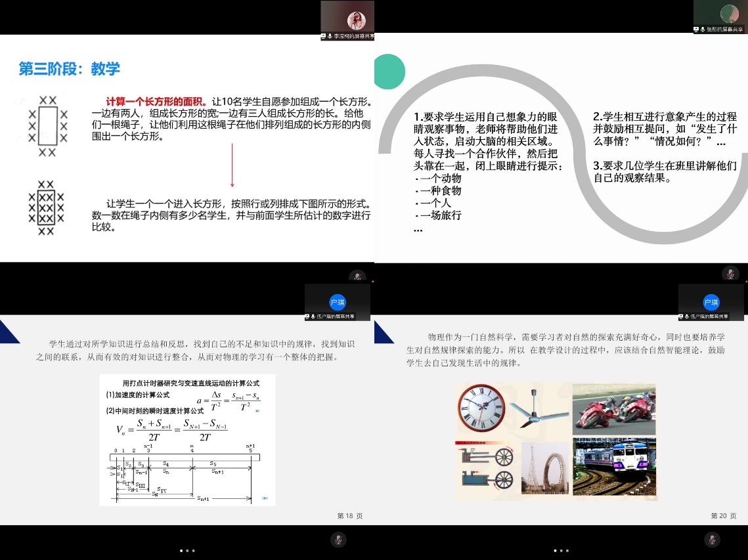Click the monitor icon in the lower-right 伍户琪的屏幕共享 label
This screenshot has height=560, width=748.
(681, 316)
